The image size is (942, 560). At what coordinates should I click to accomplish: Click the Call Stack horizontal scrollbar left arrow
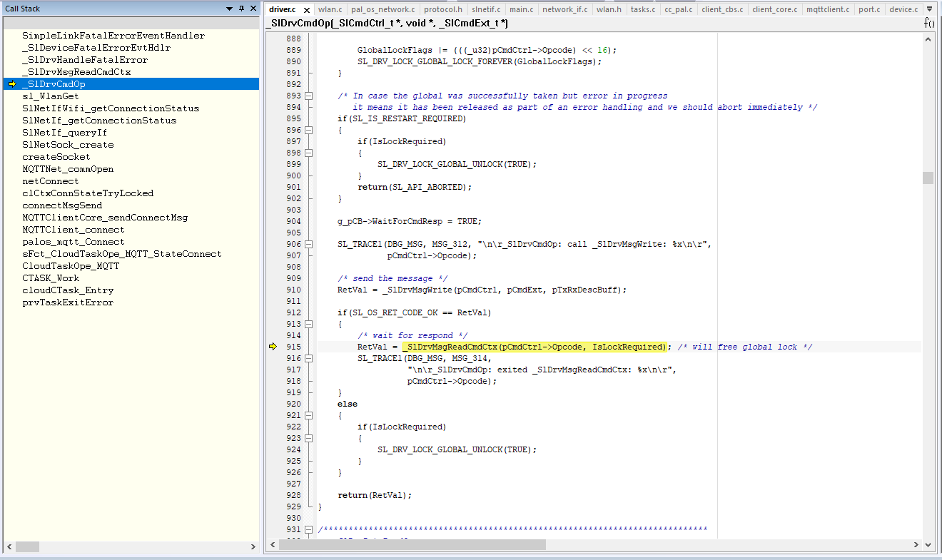click(9, 547)
